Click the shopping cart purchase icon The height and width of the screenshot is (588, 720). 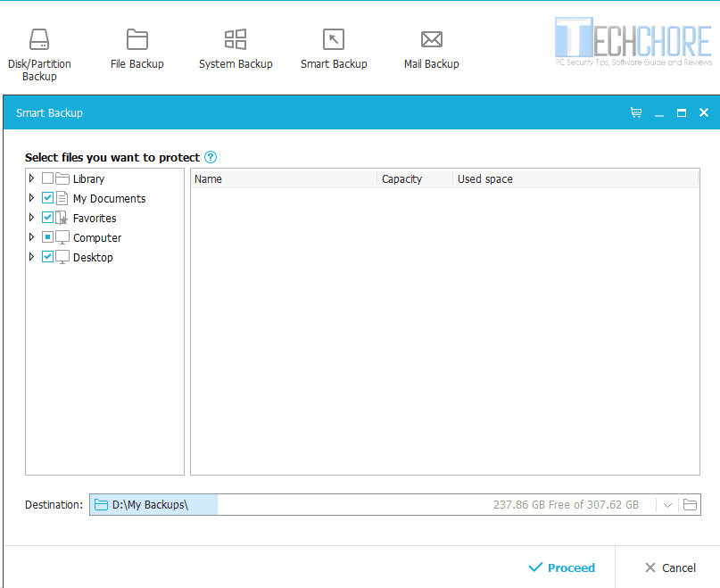[x=636, y=112]
